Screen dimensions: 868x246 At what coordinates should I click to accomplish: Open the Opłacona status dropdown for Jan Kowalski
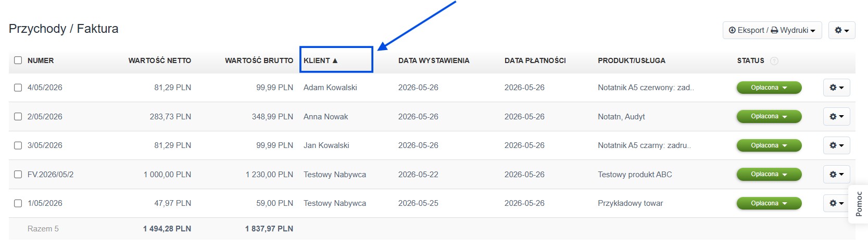(769, 145)
